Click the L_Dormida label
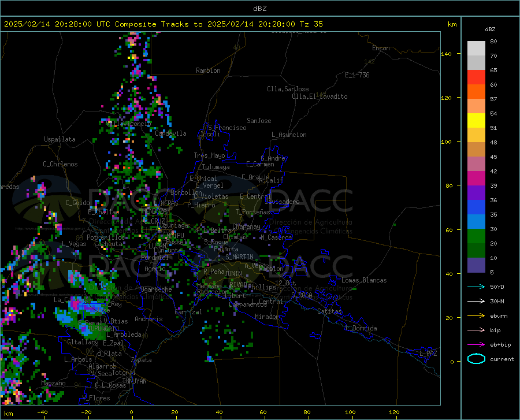Image resolution: width=520 pixels, height=420 pixels. (x=361, y=328)
